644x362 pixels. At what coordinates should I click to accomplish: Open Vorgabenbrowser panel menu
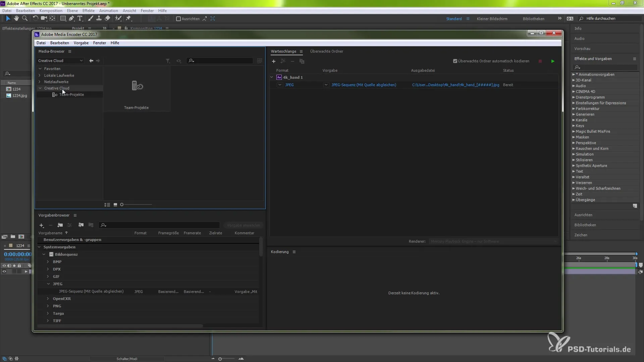[75, 215]
